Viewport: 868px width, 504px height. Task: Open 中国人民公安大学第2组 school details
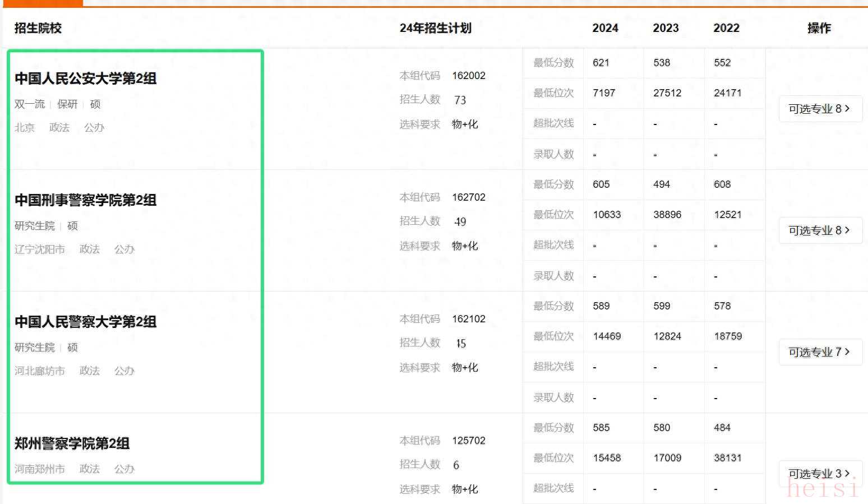pyautogui.click(x=85, y=78)
